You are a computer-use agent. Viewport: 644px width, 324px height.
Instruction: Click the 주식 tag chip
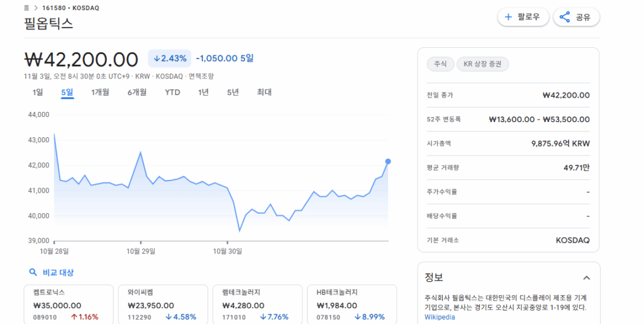point(440,64)
